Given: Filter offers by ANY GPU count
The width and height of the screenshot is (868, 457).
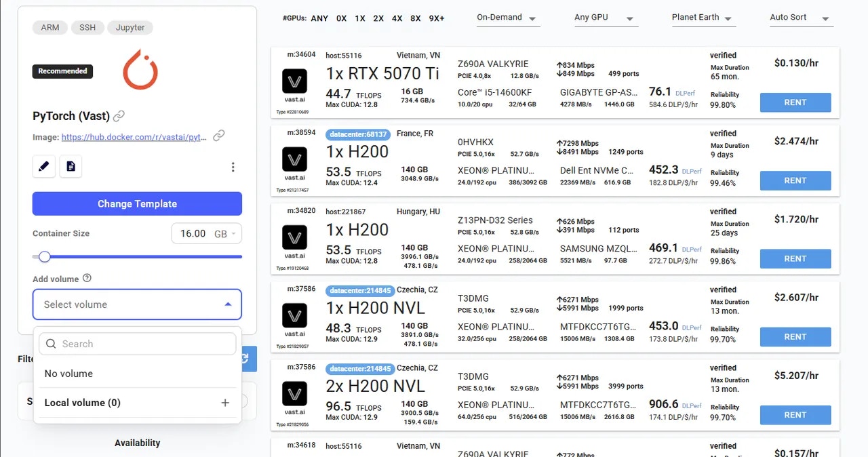Looking at the screenshot, I should click(319, 18).
